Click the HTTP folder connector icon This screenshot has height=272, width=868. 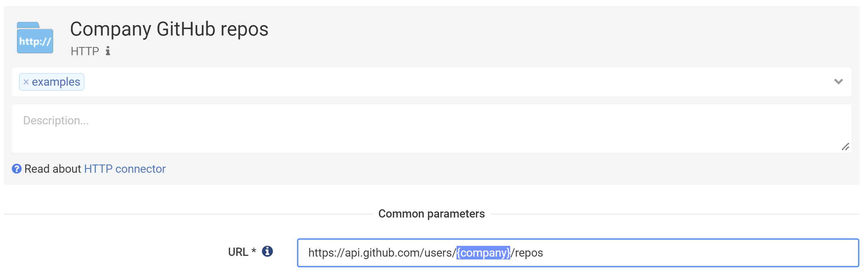click(x=34, y=37)
